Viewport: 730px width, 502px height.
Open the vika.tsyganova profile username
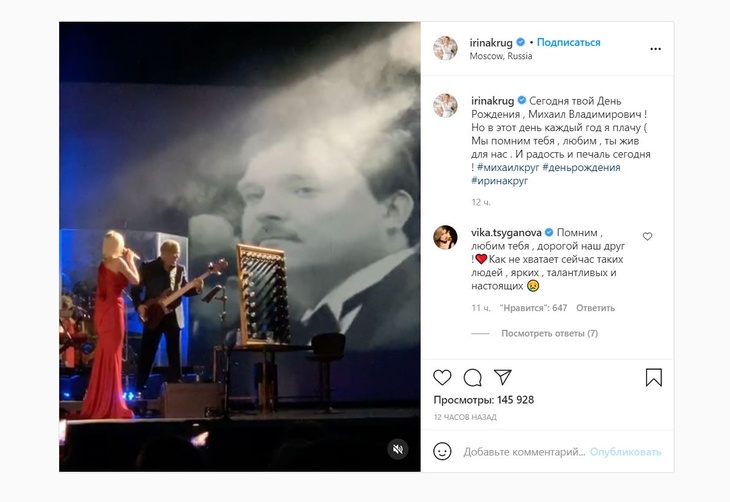click(506, 232)
